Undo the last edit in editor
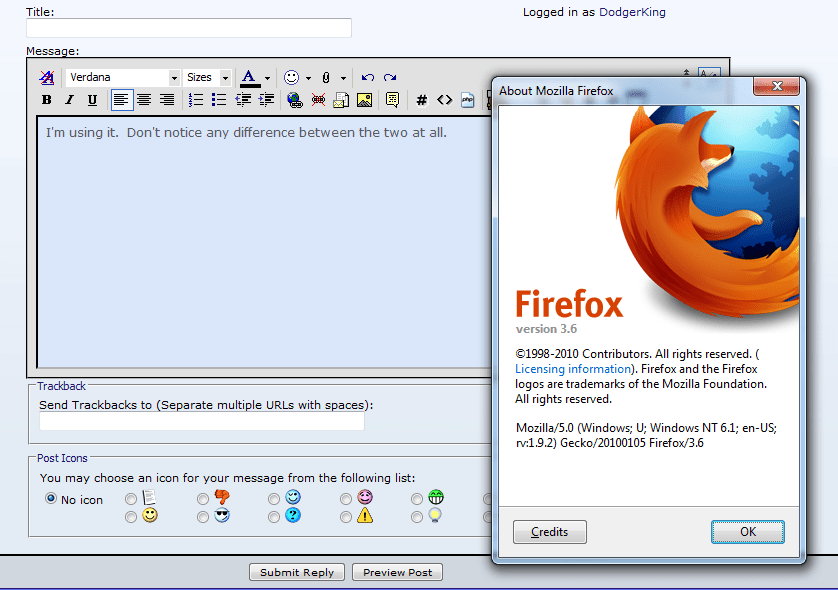 (x=367, y=77)
